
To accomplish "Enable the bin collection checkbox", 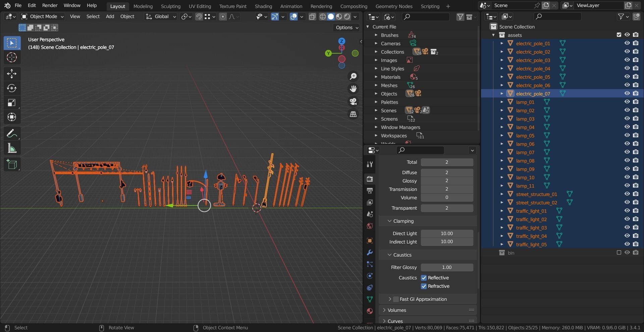I will 619,253.
